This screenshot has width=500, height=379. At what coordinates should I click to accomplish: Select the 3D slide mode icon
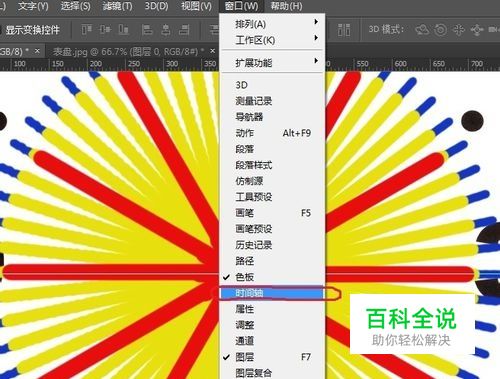pyautogui.click(x=477, y=30)
